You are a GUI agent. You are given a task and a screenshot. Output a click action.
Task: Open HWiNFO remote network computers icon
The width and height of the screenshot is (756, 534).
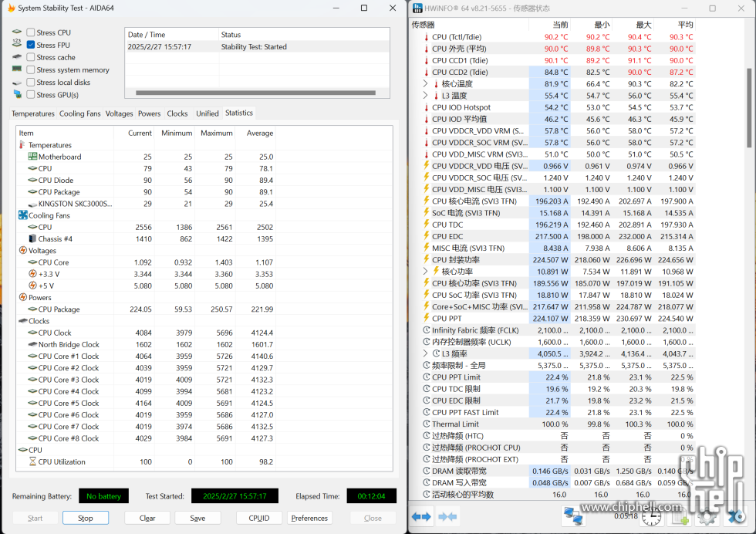click(573, 516)
